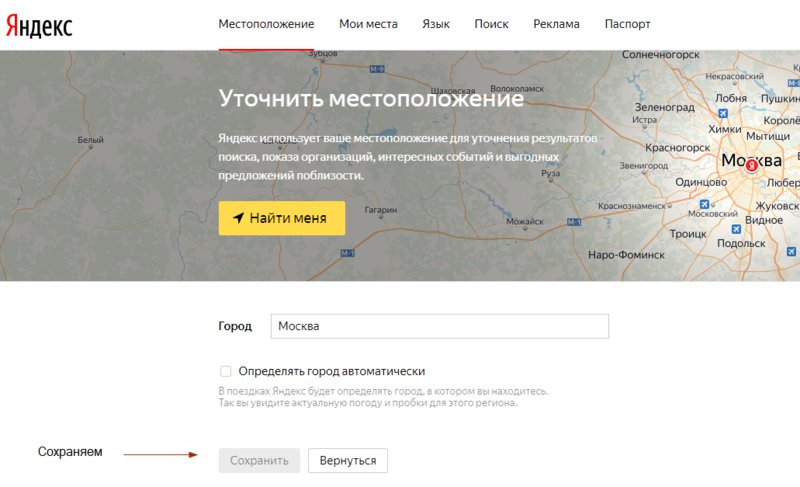Click the Звенигород label on the map
This screenshot has width=800, height=487.
(644, 166)
